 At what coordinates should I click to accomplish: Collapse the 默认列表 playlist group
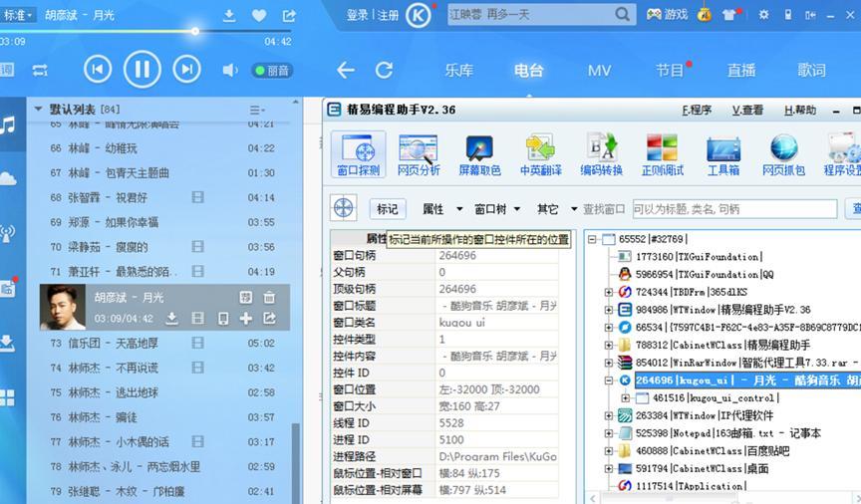[39, 109]
